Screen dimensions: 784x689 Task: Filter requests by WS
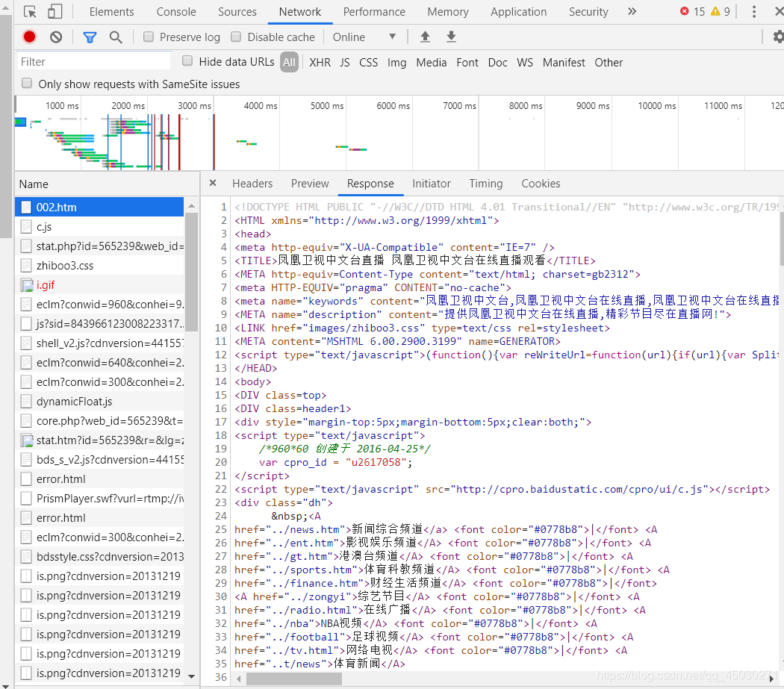(x=524, y=63)
